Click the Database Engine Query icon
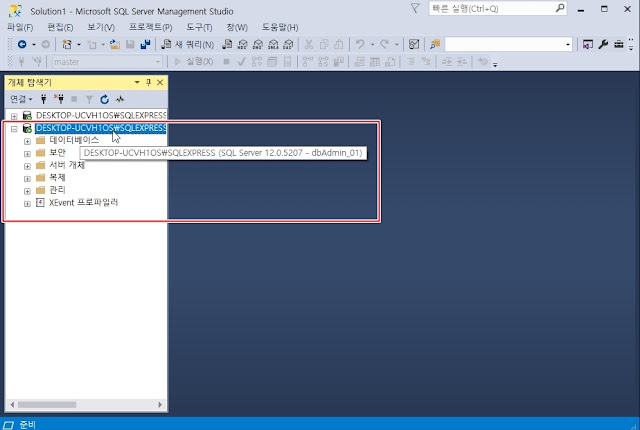 [x=227, y=44]
